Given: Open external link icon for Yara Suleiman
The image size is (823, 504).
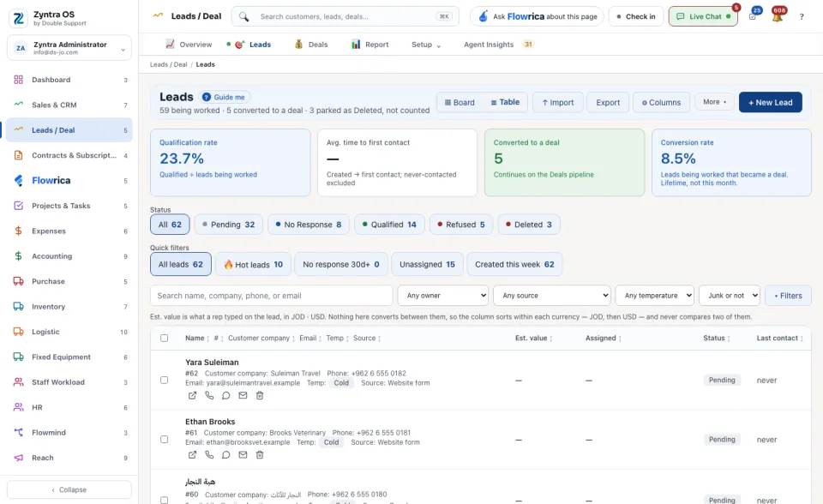Looking at the screenshot, I should click(193, 395).
